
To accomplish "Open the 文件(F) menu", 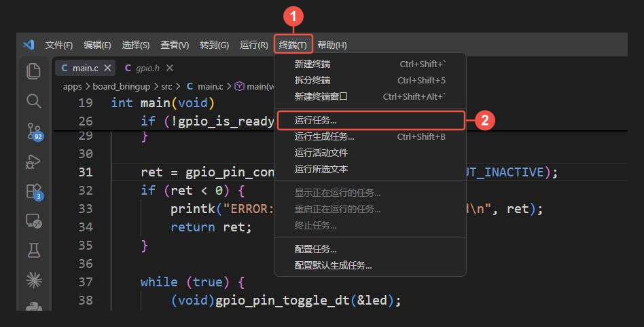I will click(x=58, y=45).
